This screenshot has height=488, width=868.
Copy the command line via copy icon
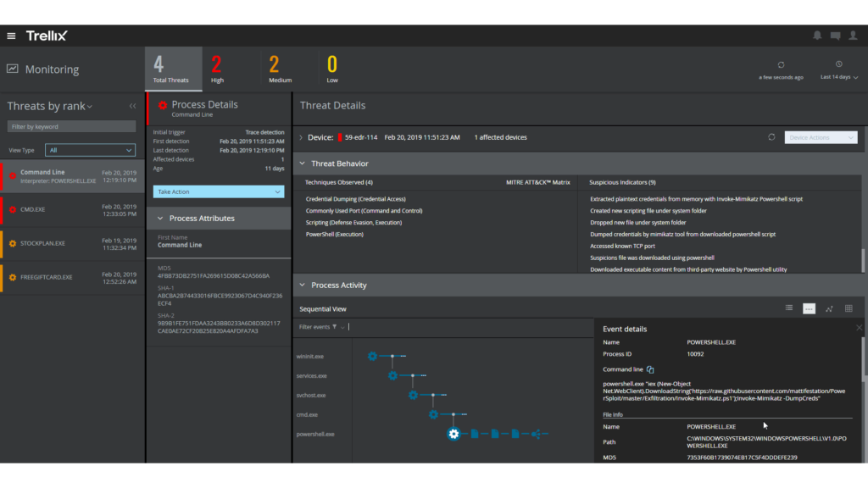click(x=650, y=369)
